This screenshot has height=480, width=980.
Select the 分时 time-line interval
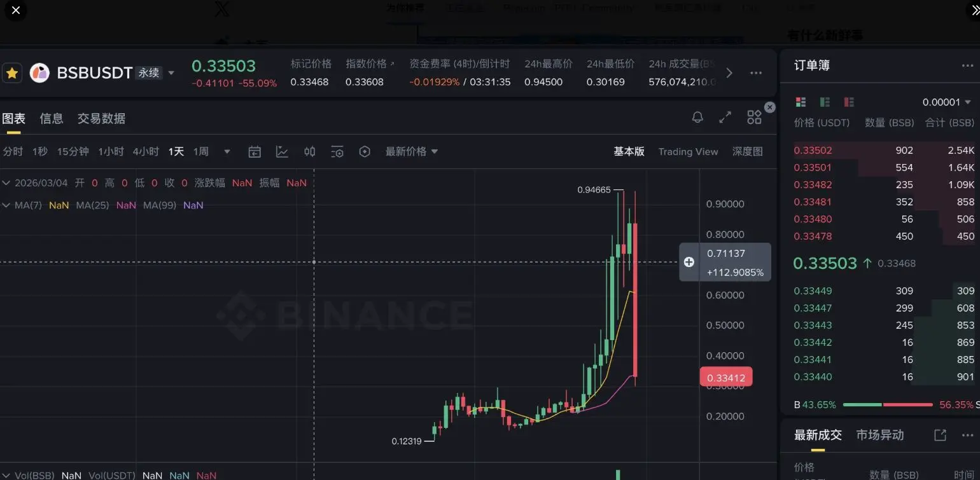pyautogui.click(x=13, y=151)
